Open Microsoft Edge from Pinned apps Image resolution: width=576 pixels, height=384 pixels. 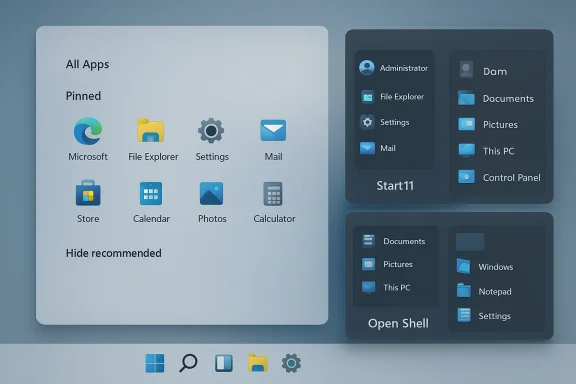(88, 131)
